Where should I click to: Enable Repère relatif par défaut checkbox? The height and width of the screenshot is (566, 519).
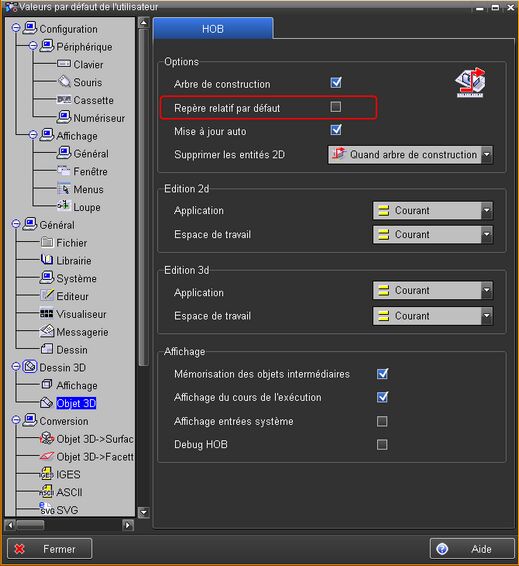point(336,107)
